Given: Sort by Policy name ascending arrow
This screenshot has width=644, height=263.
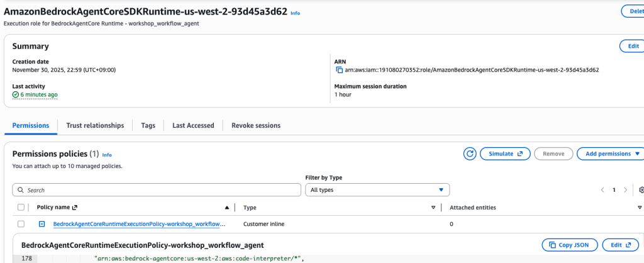Looking at the screenshot, I should [226, 208].
